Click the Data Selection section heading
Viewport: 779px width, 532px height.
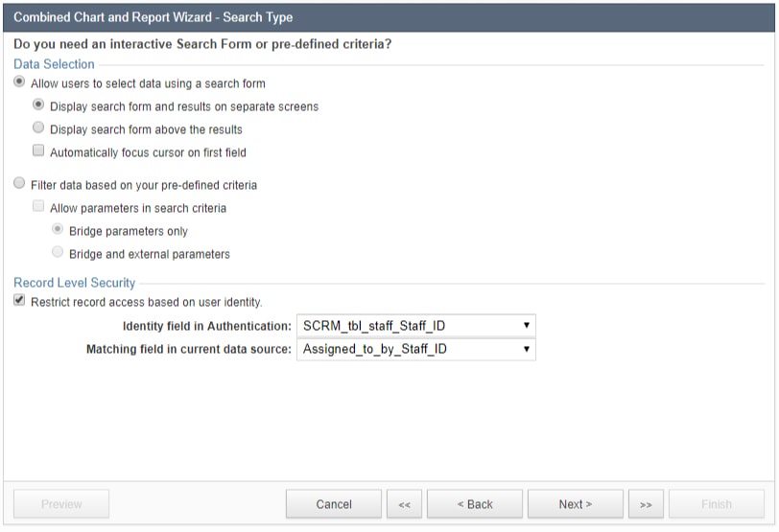[54, 64]
